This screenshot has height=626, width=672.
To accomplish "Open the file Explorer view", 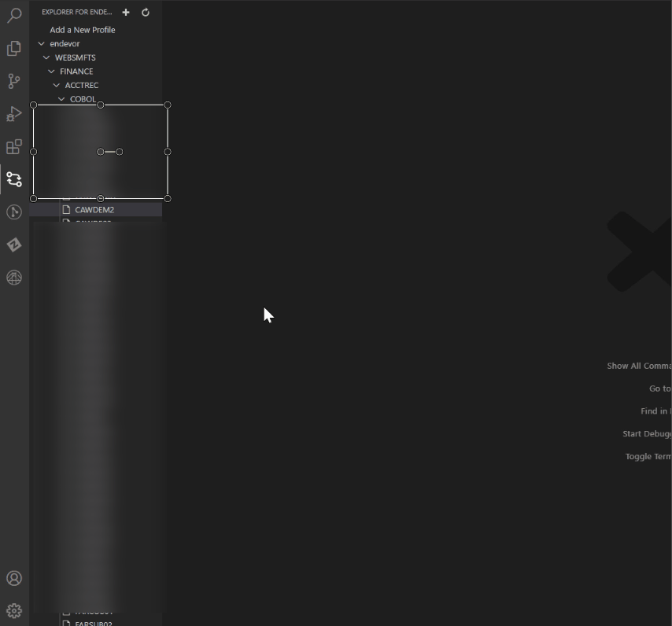I will click(x=14, y=49).
